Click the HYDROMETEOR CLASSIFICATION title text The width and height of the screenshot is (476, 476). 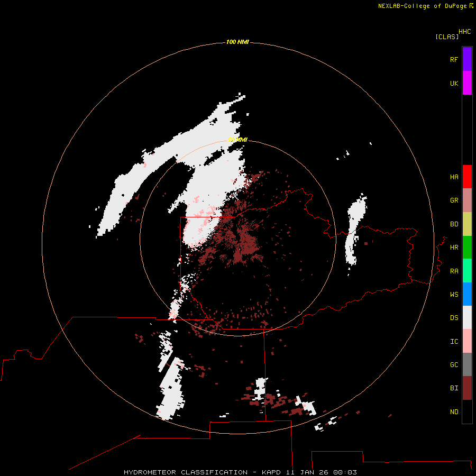coord(186,472)
